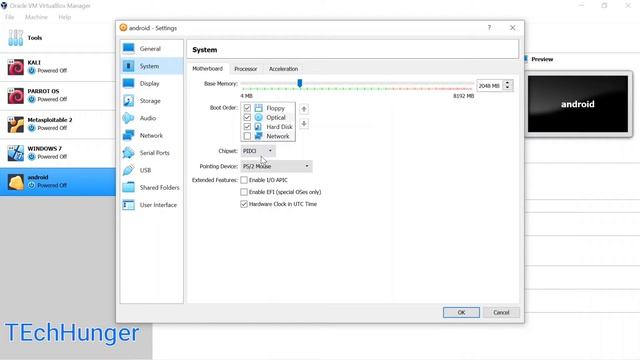
Task: Decrease base memory with stepper down arrow
Action: (x=508, y=88)
